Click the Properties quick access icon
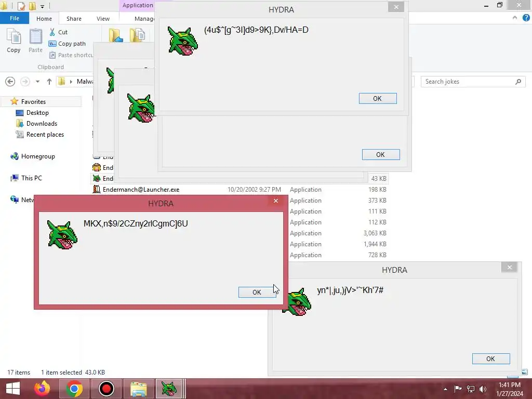The width and height of the screenshot is (532, 399). (x=21, y=6)
